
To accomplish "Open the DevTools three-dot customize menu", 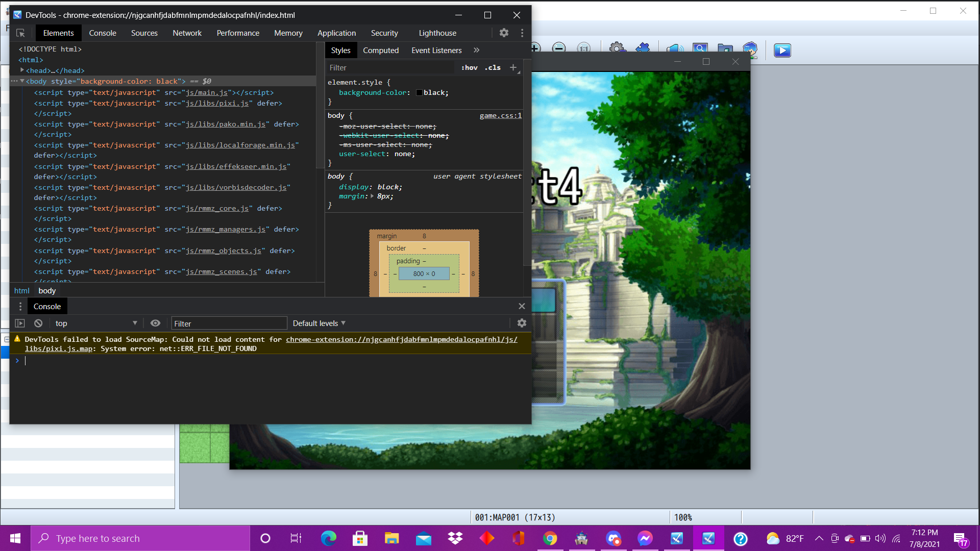I will (x=522, y=33).
